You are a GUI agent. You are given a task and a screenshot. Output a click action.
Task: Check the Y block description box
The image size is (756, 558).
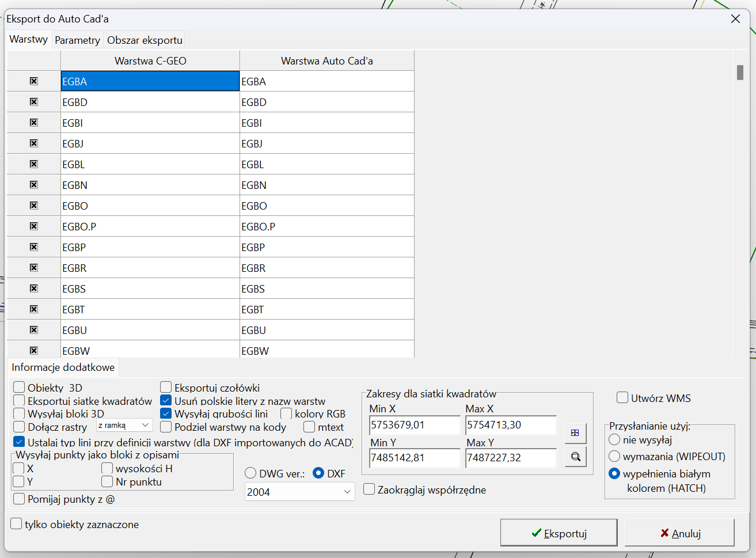pyautogui.click(x=19, y=481)
